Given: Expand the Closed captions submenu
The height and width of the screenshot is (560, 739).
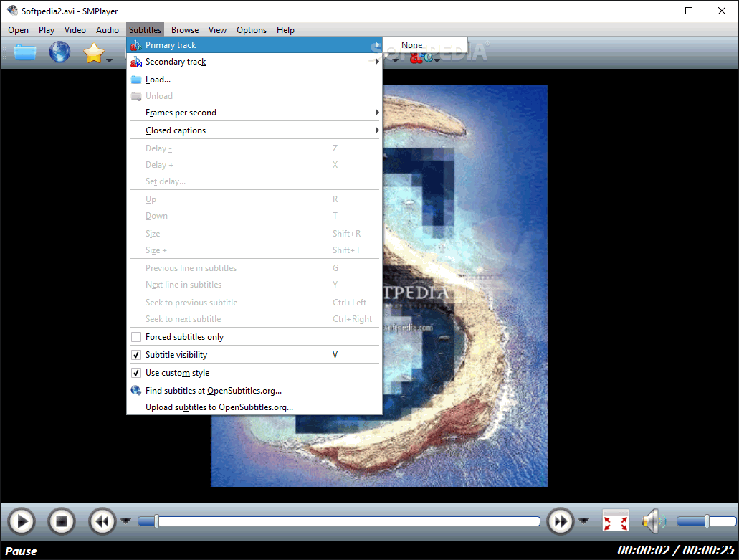Looking at the screenshot, I should coord(254,130).
